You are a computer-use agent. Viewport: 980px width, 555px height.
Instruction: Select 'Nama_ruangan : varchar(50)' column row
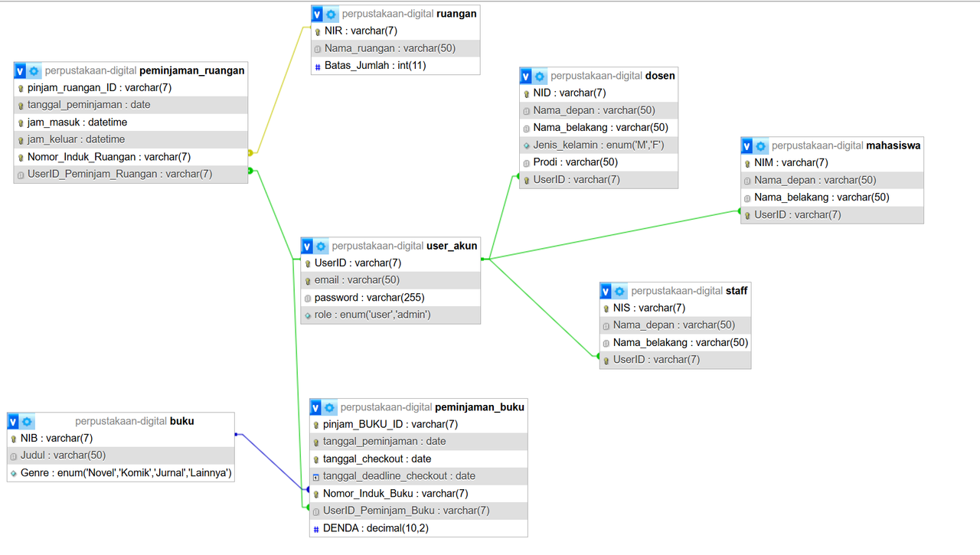[x=396, y=48]
